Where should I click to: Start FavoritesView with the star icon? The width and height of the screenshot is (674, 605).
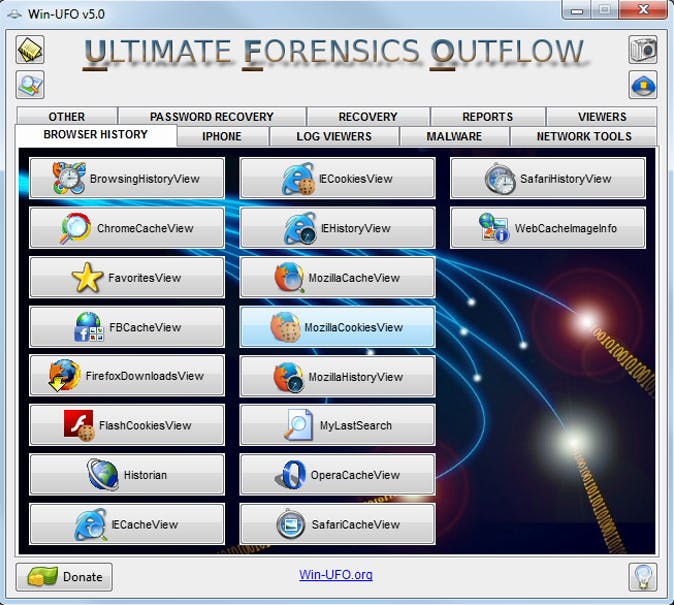click(127, 277)
